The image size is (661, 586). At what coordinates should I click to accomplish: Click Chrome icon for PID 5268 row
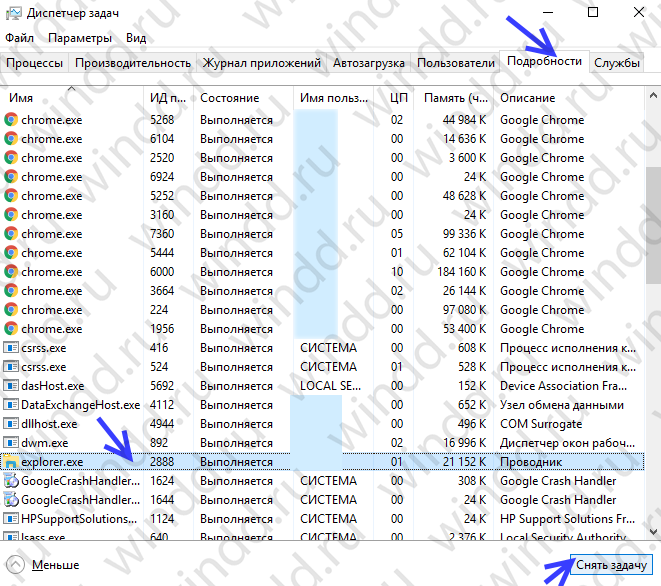coord(11,120)
